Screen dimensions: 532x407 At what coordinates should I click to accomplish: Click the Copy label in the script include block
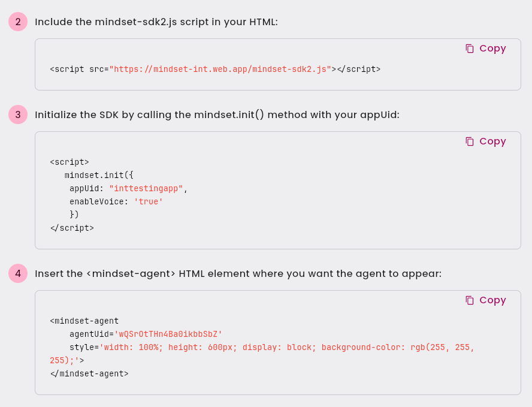pos(492,49)
